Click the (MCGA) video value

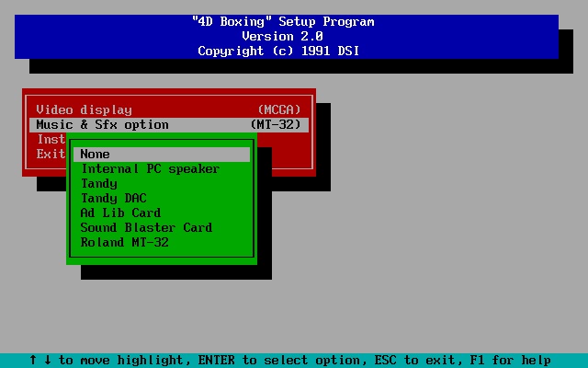(x=278, y=109)
